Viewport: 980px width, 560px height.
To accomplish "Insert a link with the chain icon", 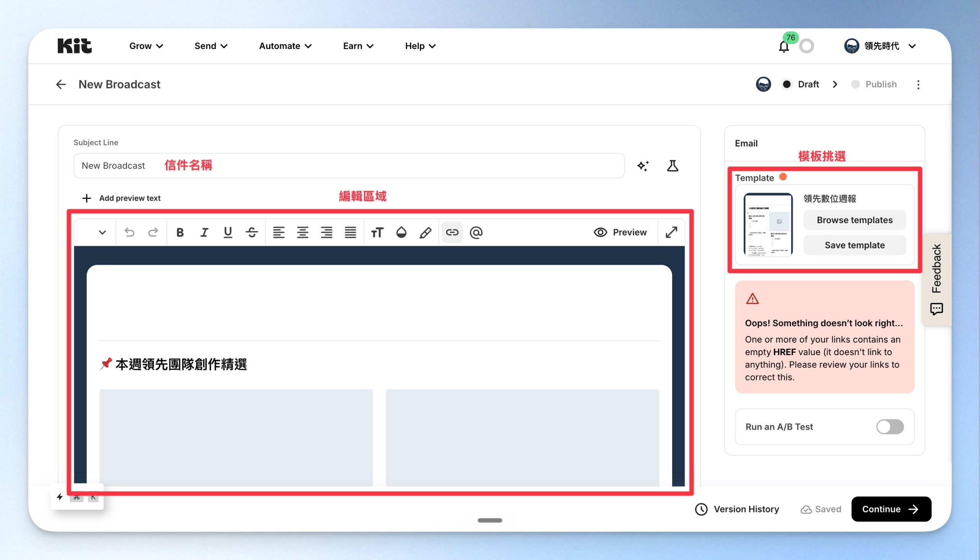I will tap(452, 232).
